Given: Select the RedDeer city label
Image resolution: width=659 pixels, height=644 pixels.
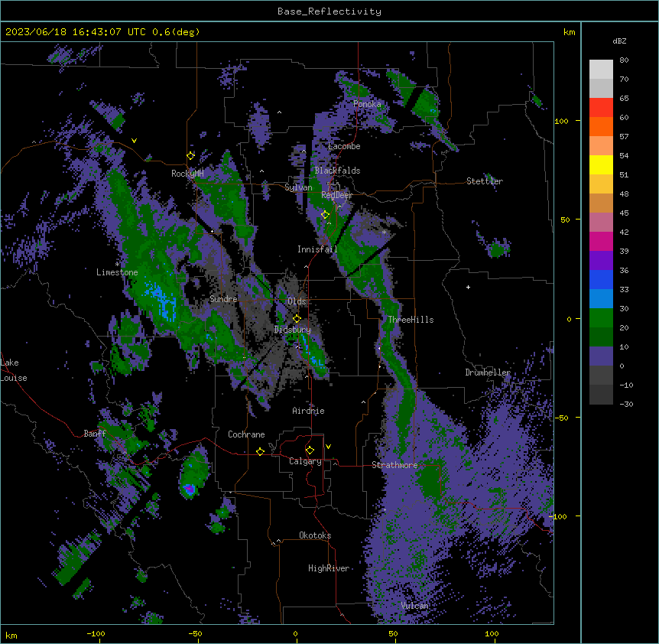Looking at the screenshot, I should pos(336,195).
